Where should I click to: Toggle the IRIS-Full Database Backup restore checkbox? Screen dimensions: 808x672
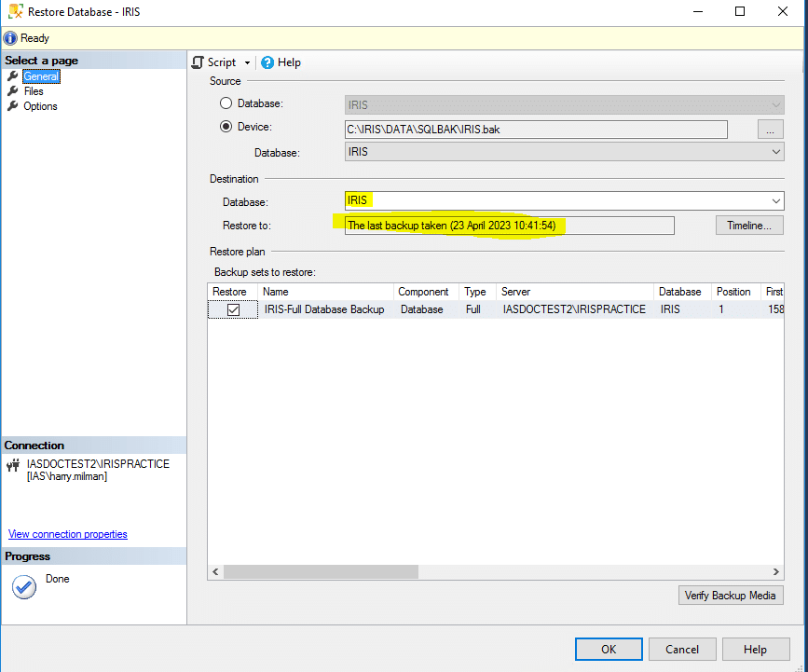(x=233, y=309)
